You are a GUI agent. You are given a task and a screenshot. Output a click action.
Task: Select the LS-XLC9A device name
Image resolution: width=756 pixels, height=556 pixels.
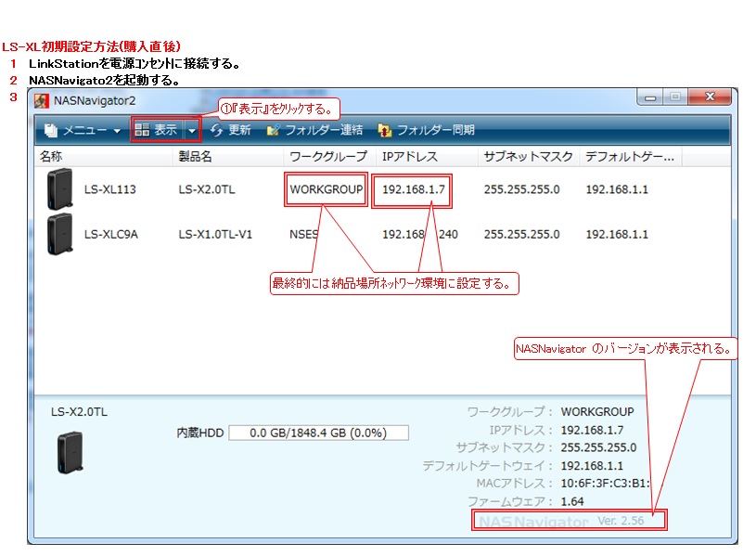point(111,235)
